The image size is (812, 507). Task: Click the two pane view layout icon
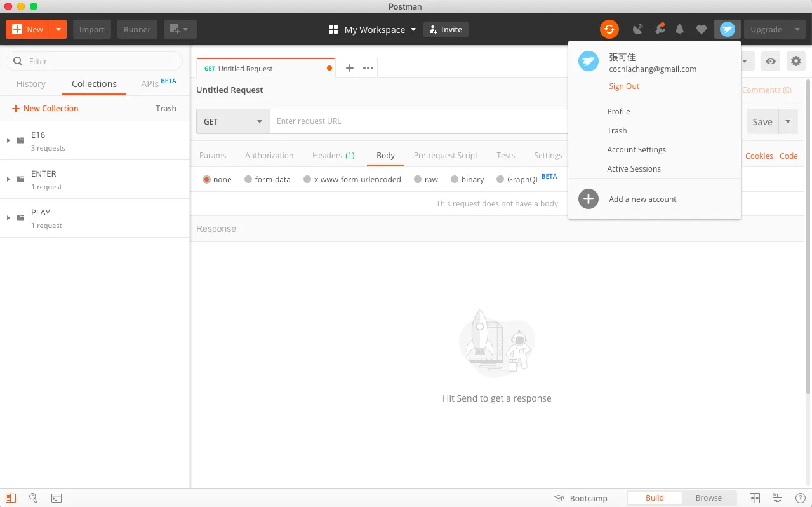[x=755, y=498]
